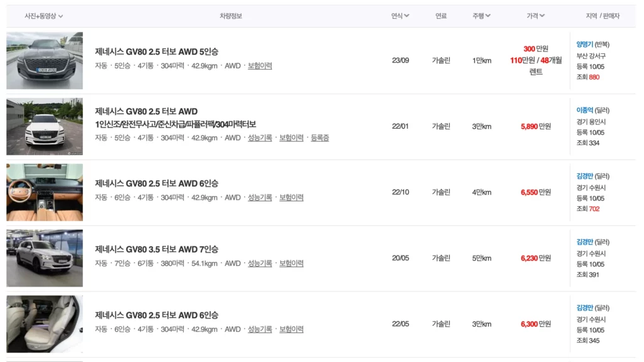Open dealer 김경만 on the 6,230만원 listing

pos(585,242)
